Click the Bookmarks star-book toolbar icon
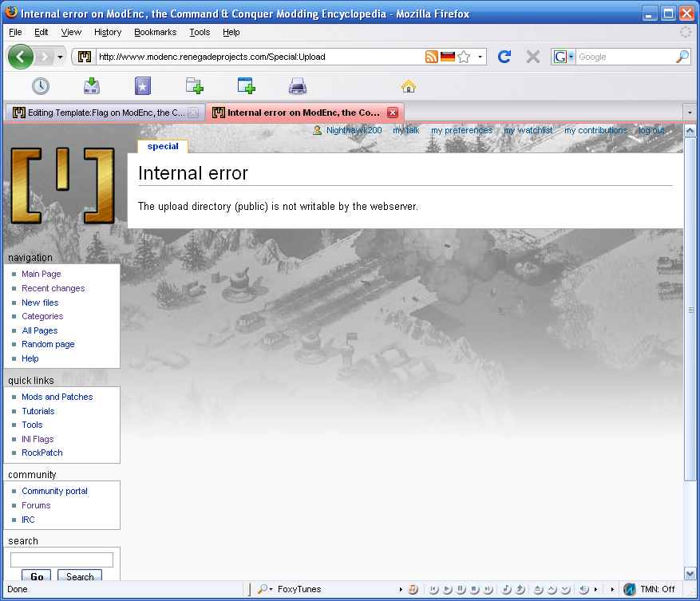This screenshot has height=601, width=700. coord(143,86)
